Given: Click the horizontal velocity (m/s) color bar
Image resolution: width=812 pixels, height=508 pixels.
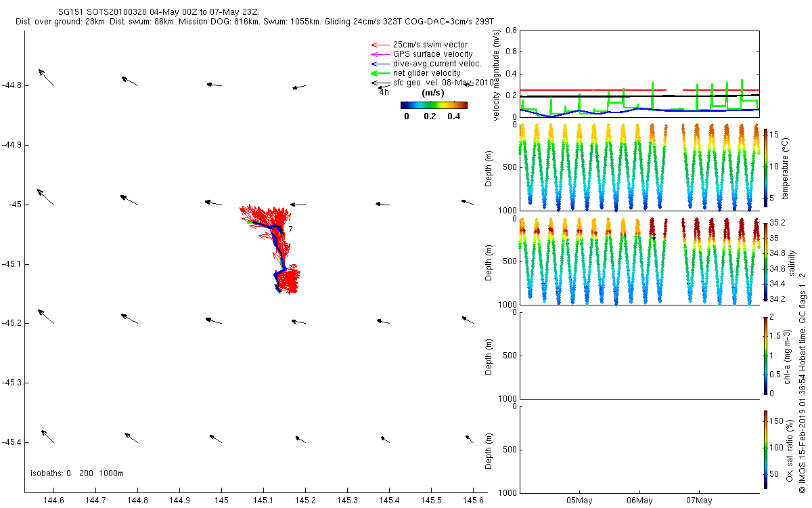Looking at the screenshot, I should pyautogui.click(x=434, y=105).
